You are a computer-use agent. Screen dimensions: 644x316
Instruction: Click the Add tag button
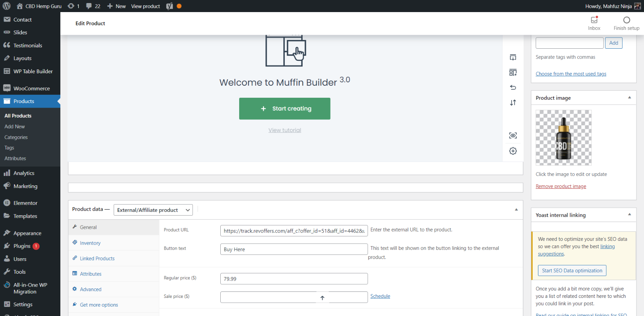click(x=614, y=43)
